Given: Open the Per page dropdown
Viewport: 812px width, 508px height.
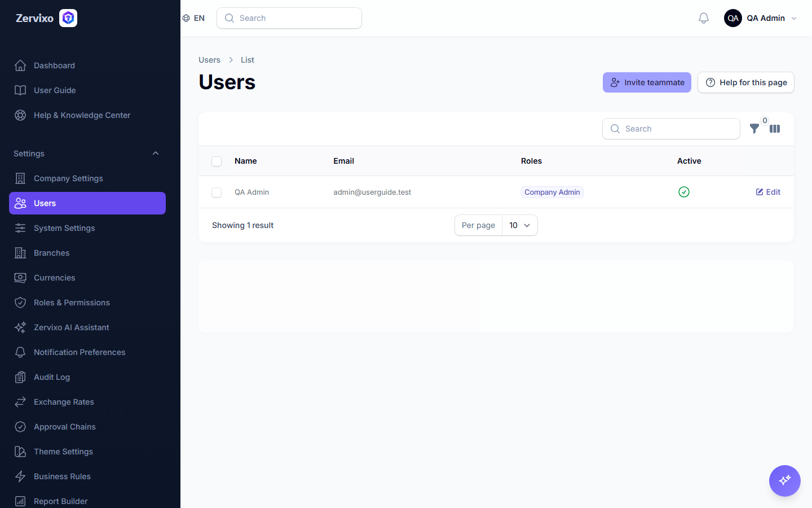Looking at the screenshot, I should click(x=520, y=225).
